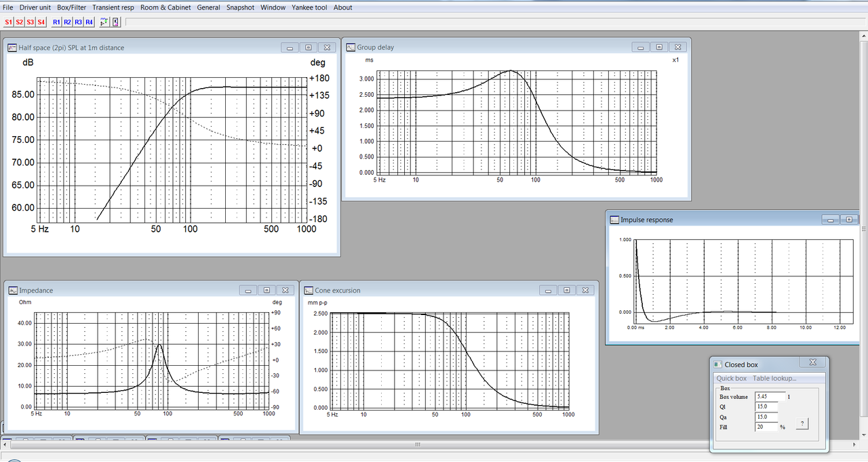Select the blue R2 toolbar button
The height and width of the screenshot is (462, 868).
[x=67, y=22]
